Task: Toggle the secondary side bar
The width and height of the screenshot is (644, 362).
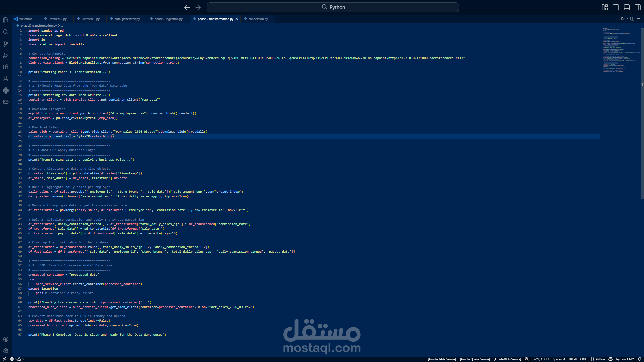Action: click(x=638, y=7)
